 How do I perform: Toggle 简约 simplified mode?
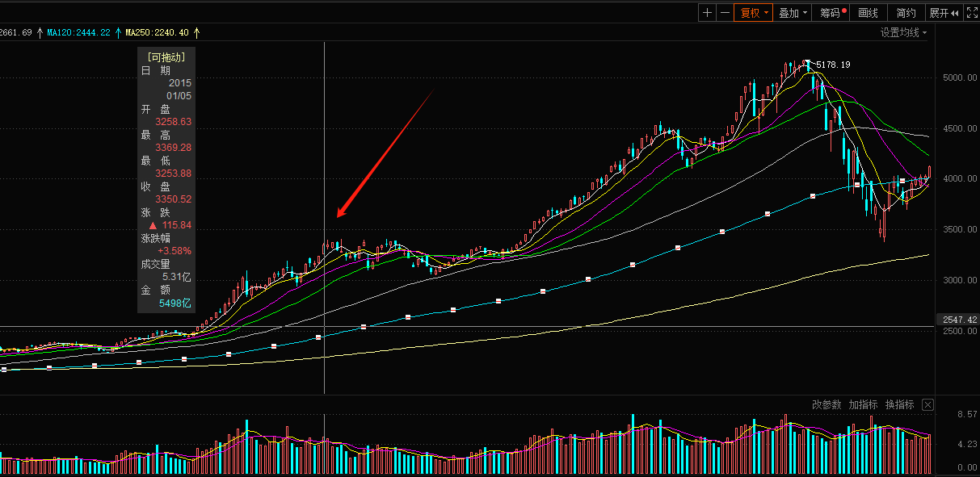pos(906,12)
